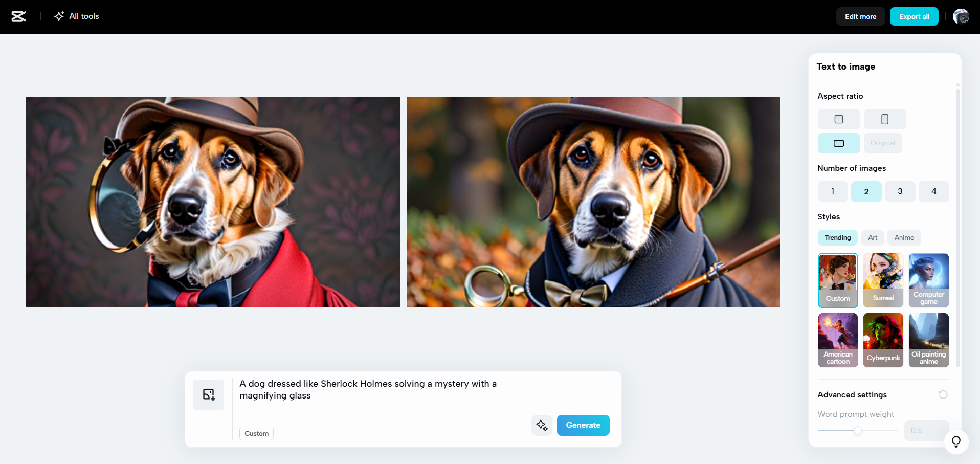This screenshot has width=980, height=464.
Task: Switch to the Art styles tab
Action: [873, 237]
